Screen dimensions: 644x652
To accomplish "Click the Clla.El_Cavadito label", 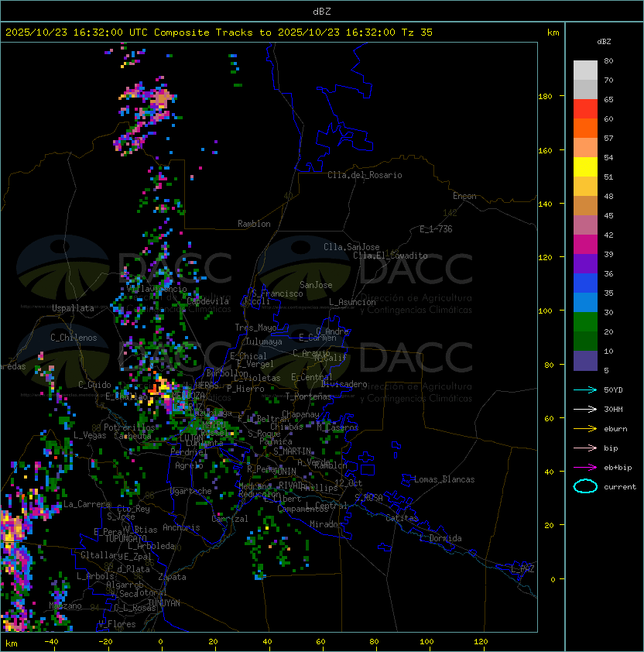I will pyautogui.click(x=390, y=256).
